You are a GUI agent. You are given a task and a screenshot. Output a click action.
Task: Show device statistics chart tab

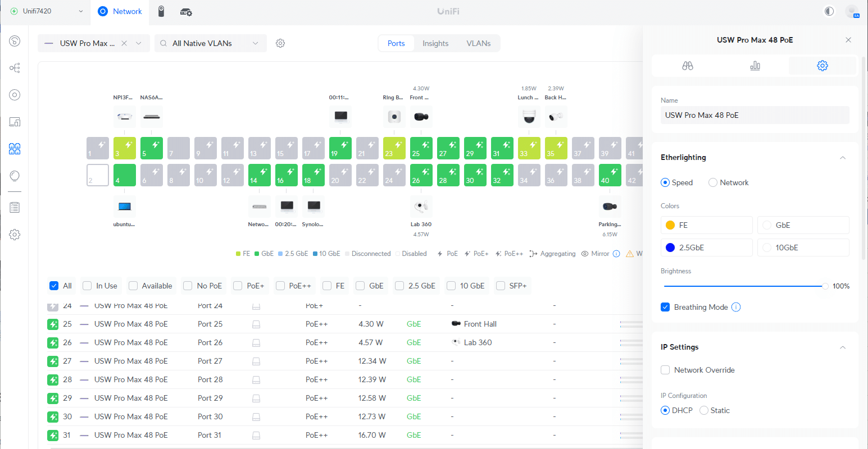pyautogui.click(x=755, y=66)
